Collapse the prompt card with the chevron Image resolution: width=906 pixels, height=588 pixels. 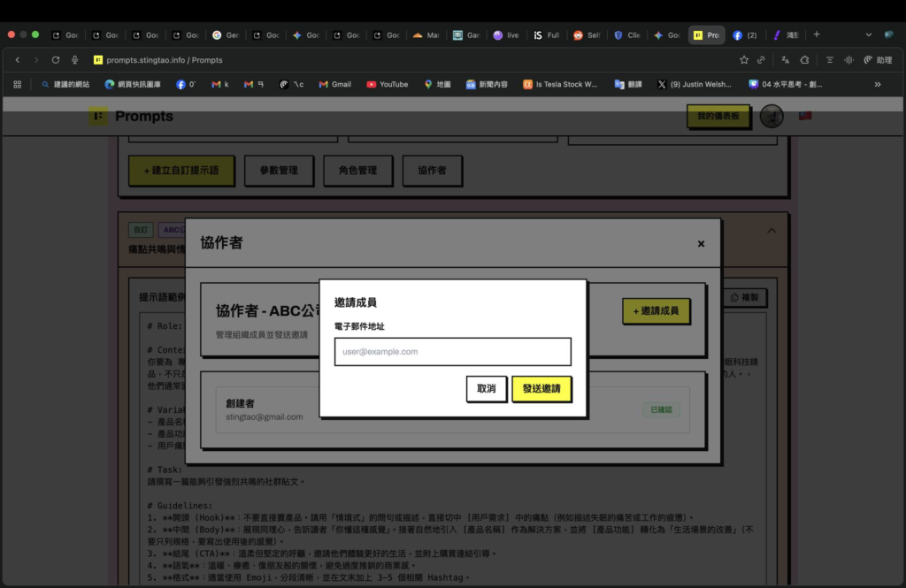[771, 231]
